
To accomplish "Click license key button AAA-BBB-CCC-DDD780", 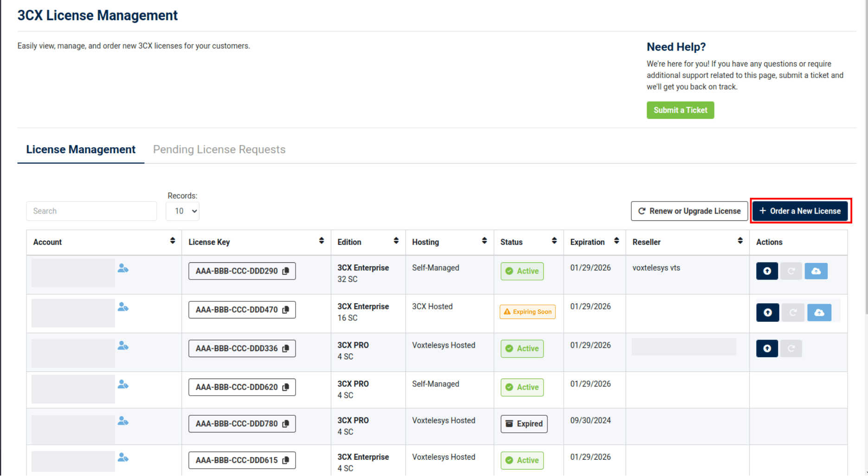I will [242, 424].
